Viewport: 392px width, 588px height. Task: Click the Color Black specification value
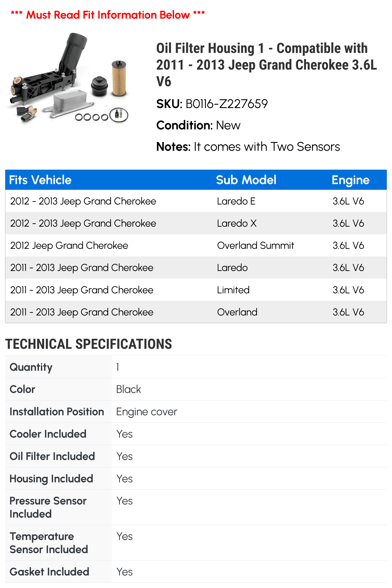(129, 389)
